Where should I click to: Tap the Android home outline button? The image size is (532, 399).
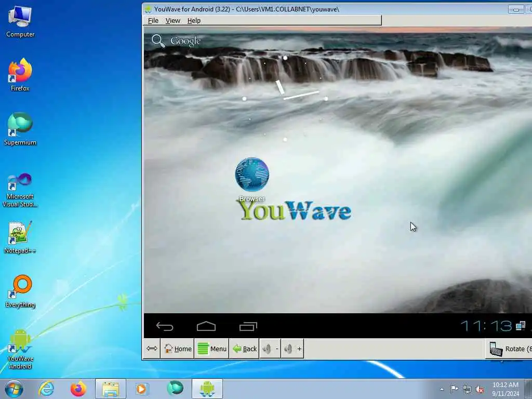[206, 326]
